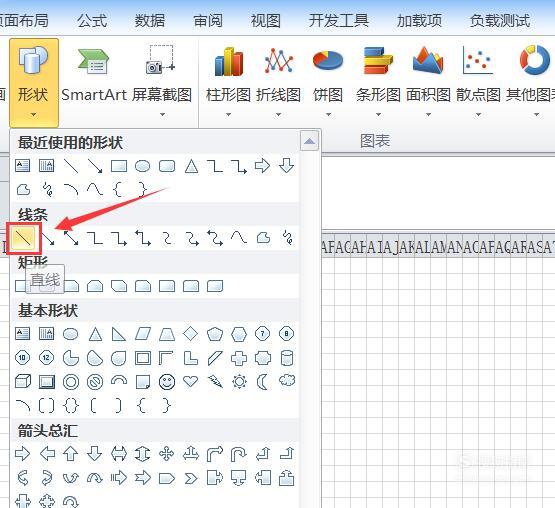Image resolution: width=555 pixels, height=508 pixels.
Task: Choose the trapezoid basic shape
Action: click(167, 334)
